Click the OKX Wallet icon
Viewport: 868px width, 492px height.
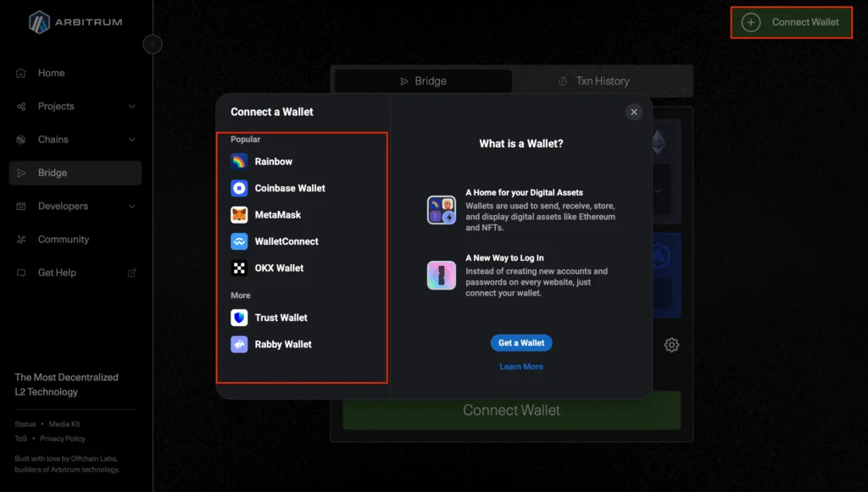pos(239,268)
